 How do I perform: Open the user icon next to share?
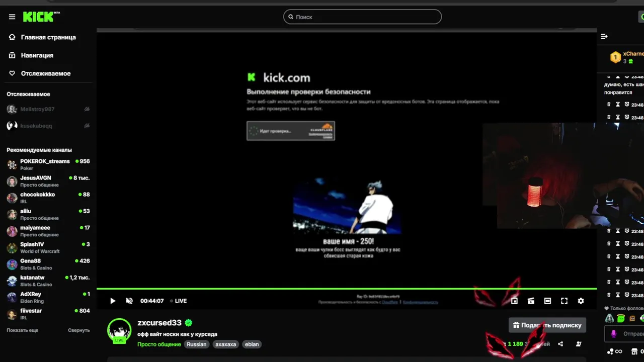click(579, 344)
